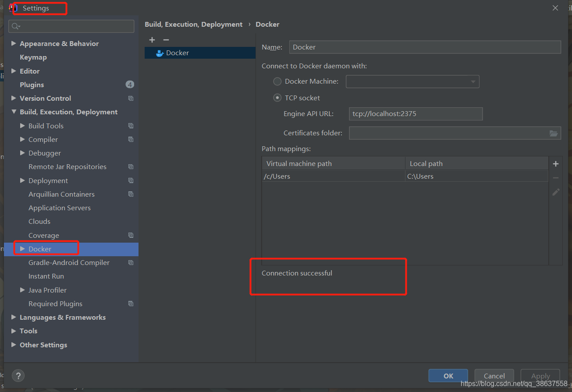Click the OK button
Viewport: 572px width, 392px height.
coord(448,376)
